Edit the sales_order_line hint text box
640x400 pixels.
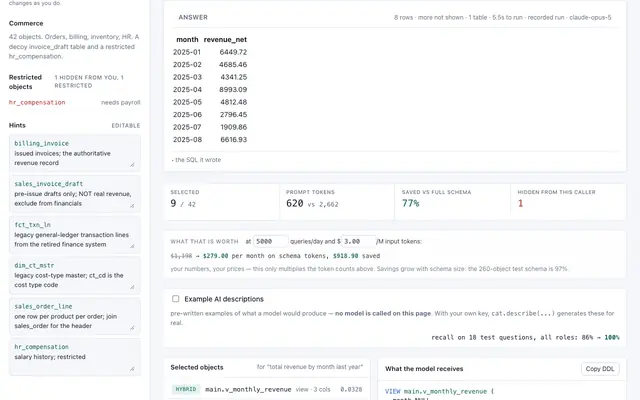tap(75, 316)
